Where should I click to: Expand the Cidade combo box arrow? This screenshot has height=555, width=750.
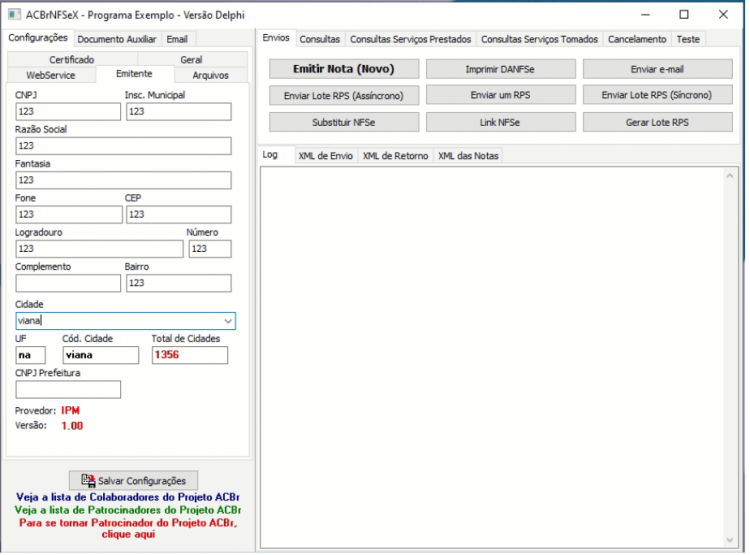tap(228, 321)
